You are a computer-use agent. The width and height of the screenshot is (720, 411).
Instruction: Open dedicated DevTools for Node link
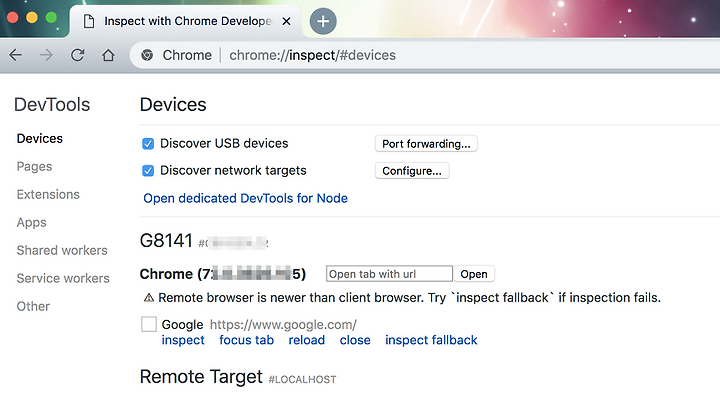[245, 198]
